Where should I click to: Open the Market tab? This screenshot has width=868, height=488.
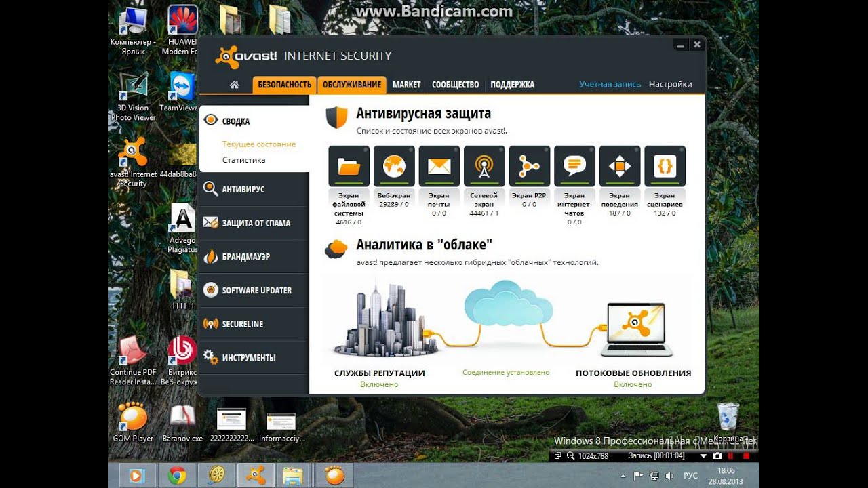point(407,85)
